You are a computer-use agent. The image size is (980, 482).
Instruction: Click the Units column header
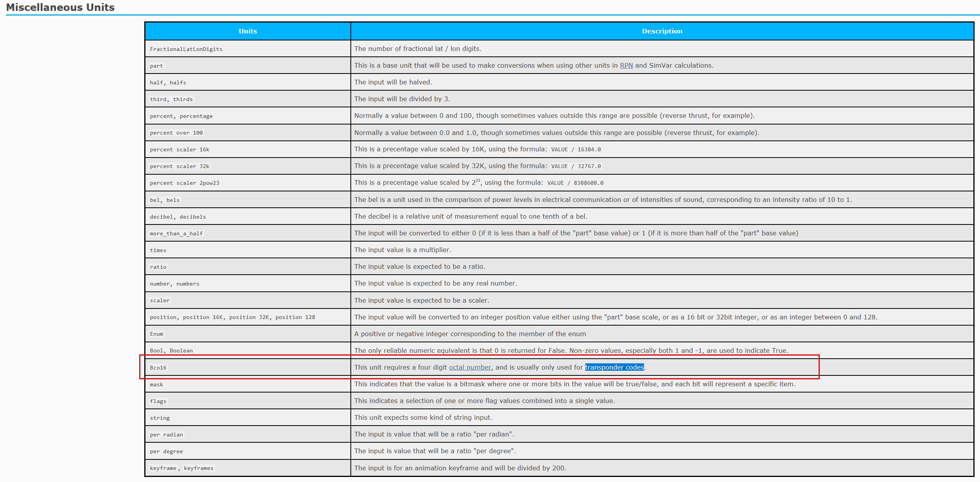pyautogui.click(x=248, y=31)
